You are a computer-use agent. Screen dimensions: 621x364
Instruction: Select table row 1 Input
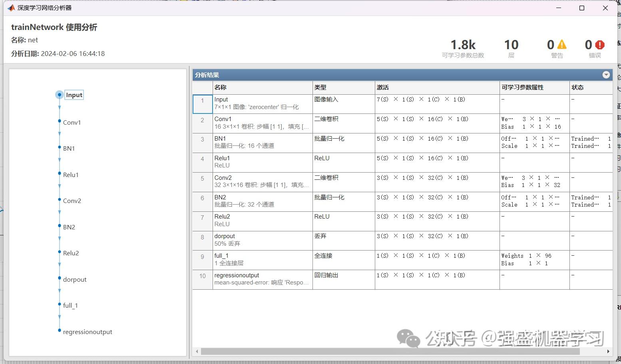coord(402,104)
